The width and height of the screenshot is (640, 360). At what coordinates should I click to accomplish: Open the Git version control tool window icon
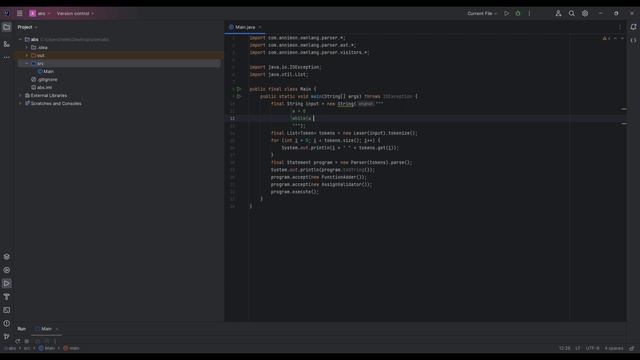[7, 336]
